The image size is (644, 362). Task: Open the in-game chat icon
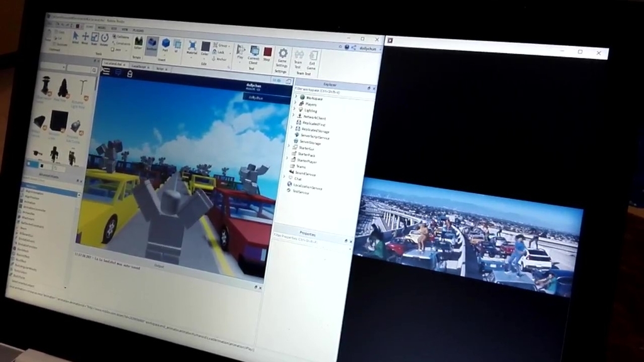[118, 72]
